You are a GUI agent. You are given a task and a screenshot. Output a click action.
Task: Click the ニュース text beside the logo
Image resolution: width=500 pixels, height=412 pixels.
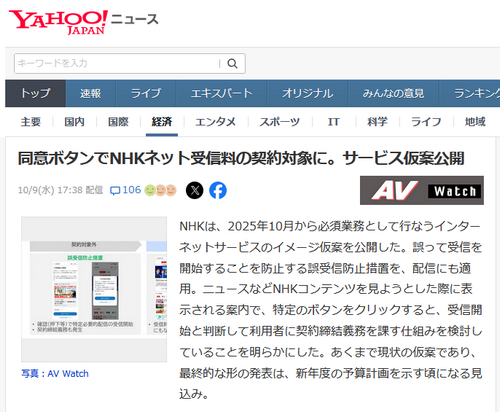point(135,19)
